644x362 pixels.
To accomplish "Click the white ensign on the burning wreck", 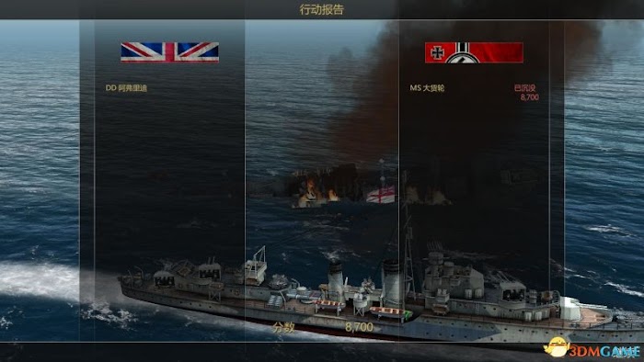I will coord(380,195).
